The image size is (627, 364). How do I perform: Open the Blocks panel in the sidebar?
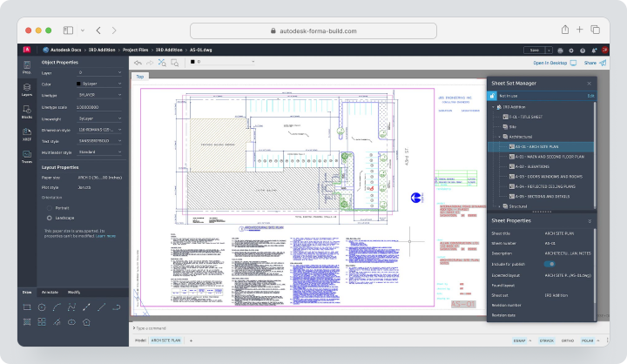[27, 112]
